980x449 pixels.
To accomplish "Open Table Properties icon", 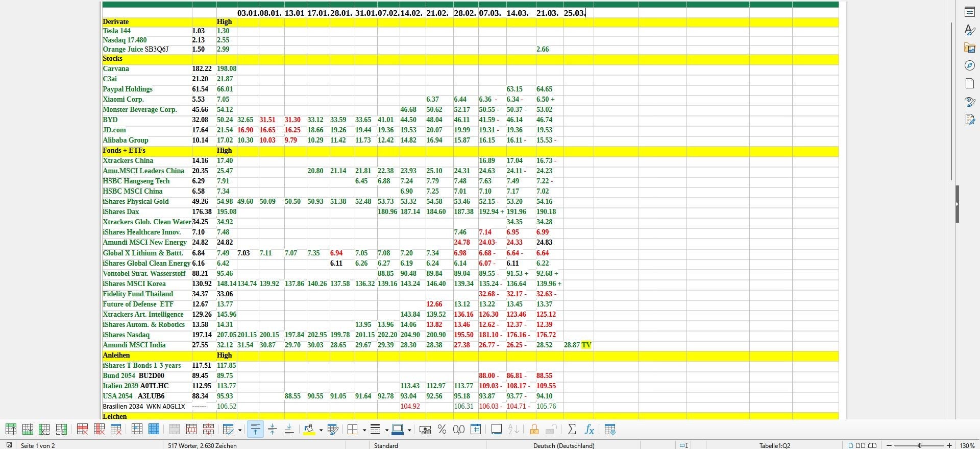I will [610, 430].
